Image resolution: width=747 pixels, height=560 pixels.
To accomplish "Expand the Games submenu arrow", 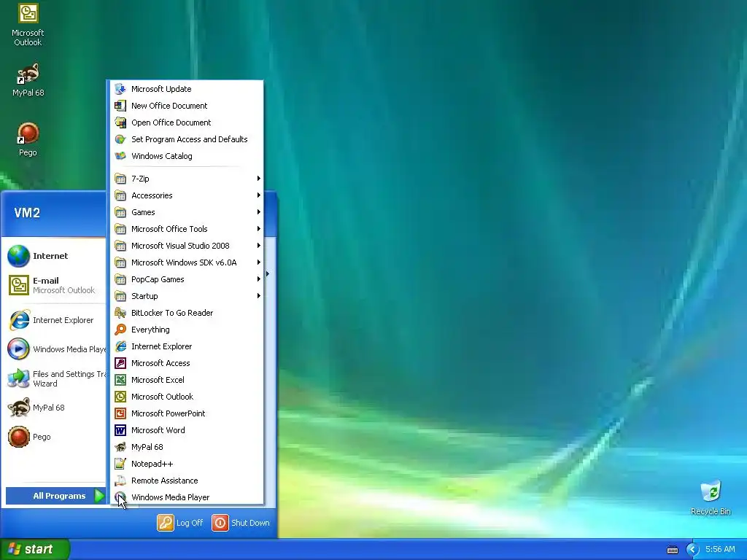I will (x=259, y=212).
